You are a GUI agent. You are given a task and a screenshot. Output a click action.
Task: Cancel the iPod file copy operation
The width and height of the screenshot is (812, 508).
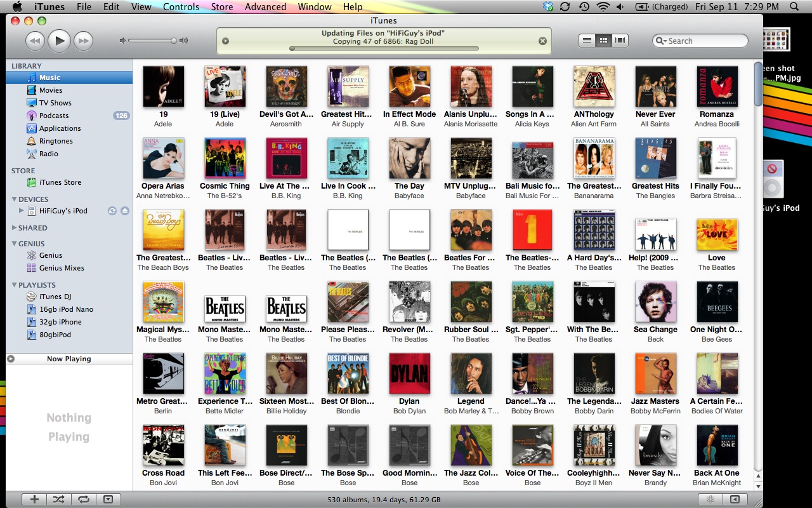tap(542, 41)
